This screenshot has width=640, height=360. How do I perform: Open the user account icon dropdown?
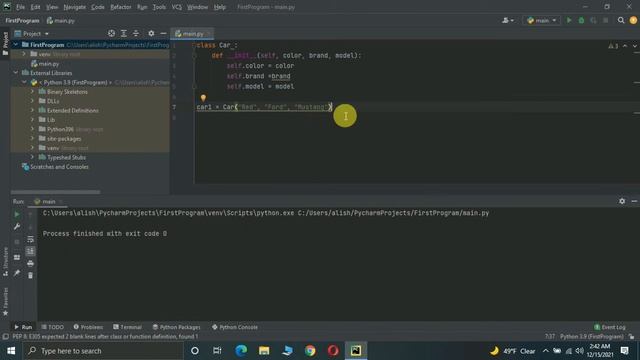click(508, 20)
